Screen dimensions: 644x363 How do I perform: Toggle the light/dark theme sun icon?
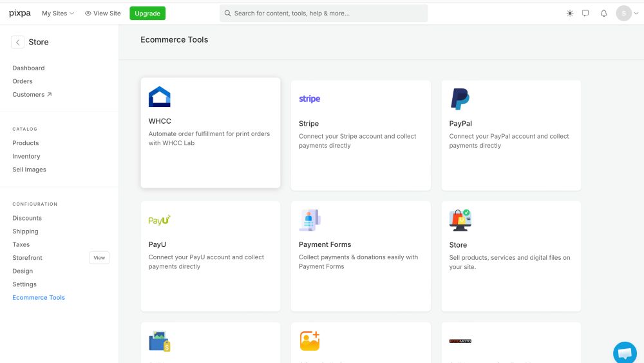pos(570,13)
